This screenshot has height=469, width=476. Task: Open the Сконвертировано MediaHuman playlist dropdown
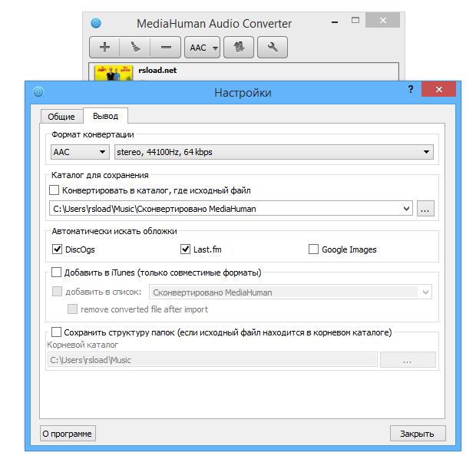(x=290, y=292)
